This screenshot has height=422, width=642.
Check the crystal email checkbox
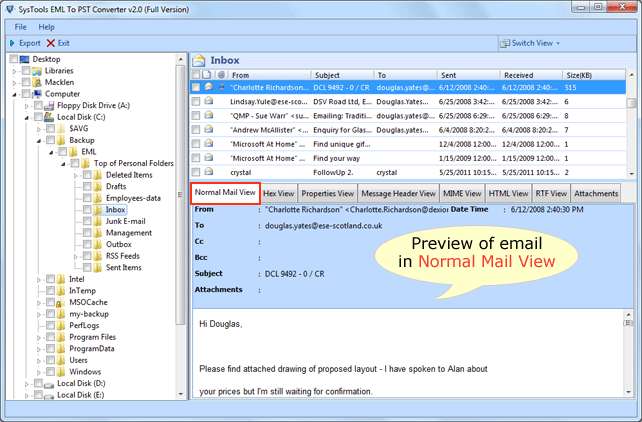196,172
